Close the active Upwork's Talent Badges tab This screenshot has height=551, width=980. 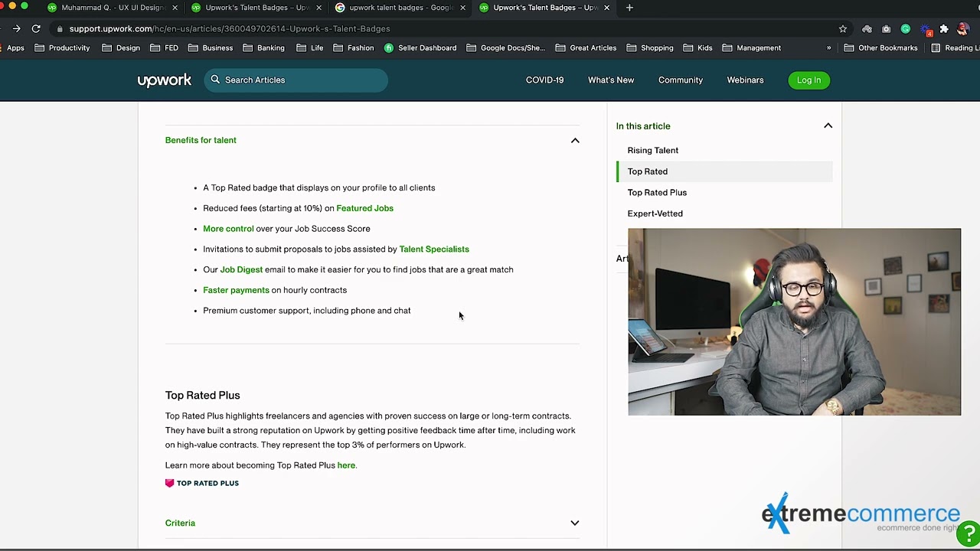click(x=607, y=8)
